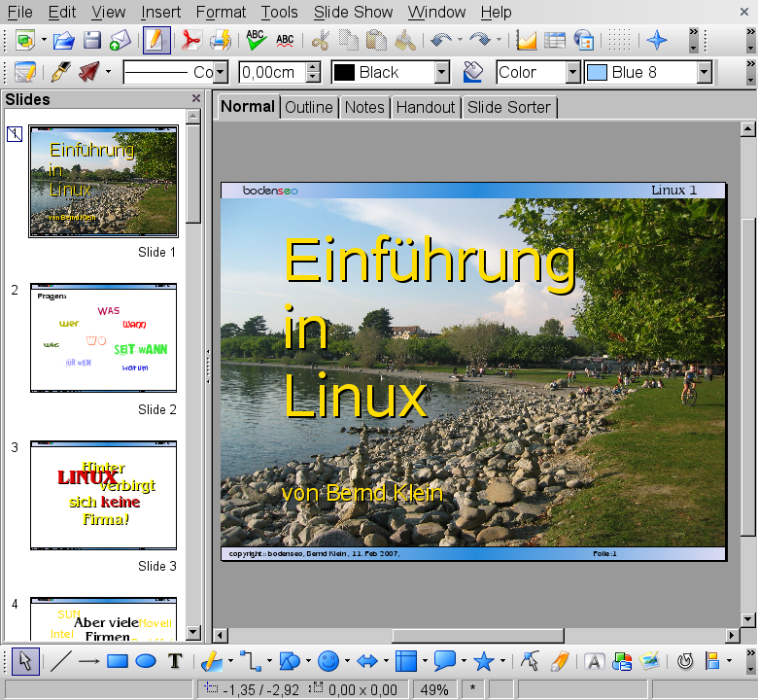Open the Insert menu
Image resolution: width=758 pixels, height=700 pixels.
(x=160, y=12)
